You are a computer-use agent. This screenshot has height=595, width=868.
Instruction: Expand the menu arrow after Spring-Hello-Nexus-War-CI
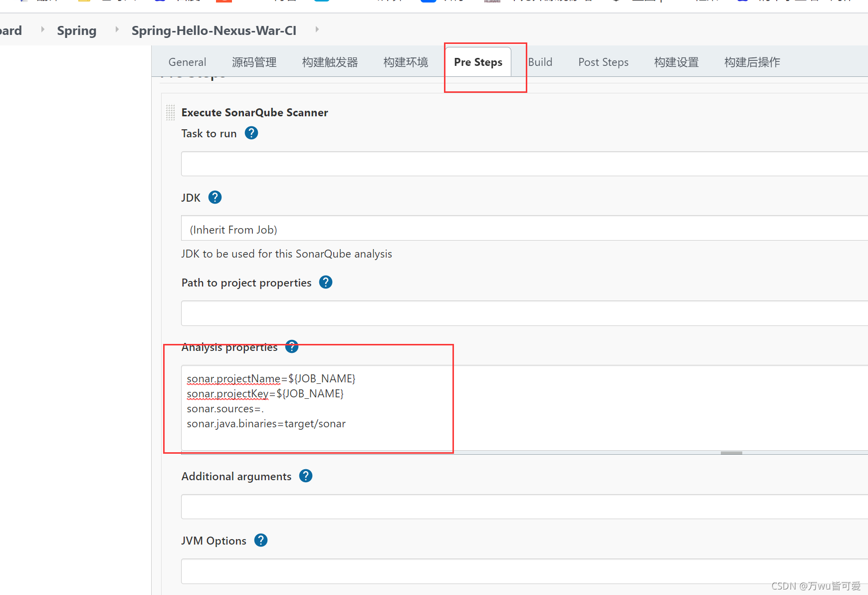click(317, 29)
